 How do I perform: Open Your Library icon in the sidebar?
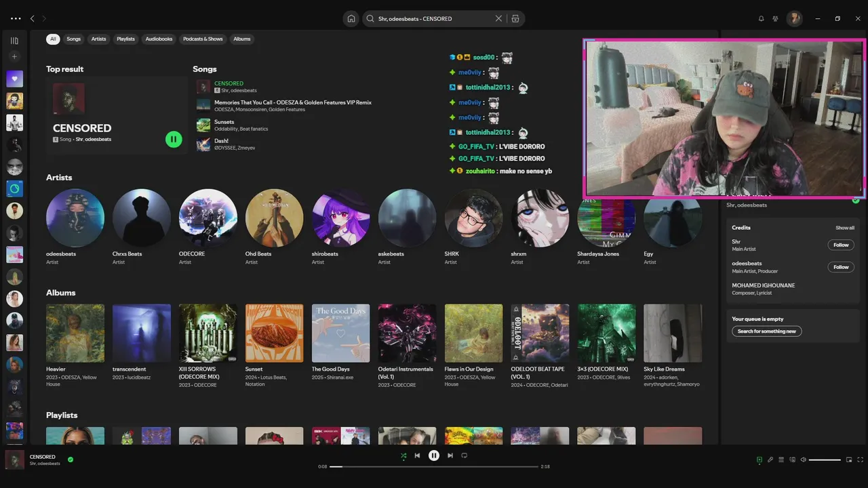[14, 41]
